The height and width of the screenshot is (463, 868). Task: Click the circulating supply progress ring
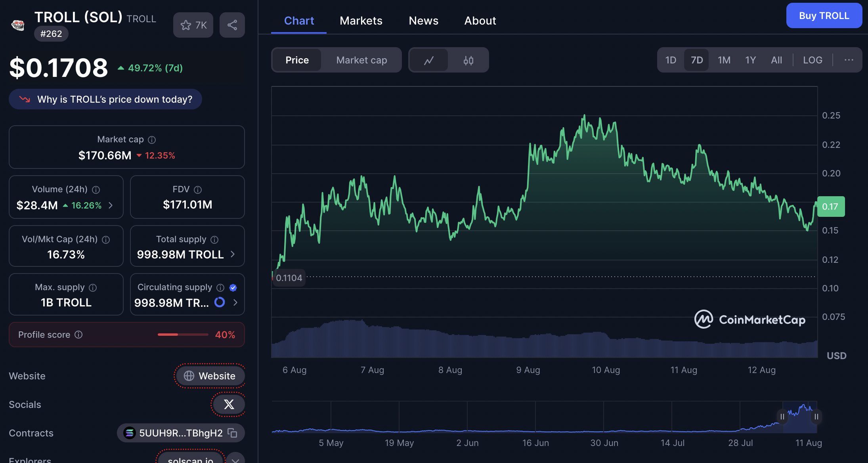click(220, 302)
